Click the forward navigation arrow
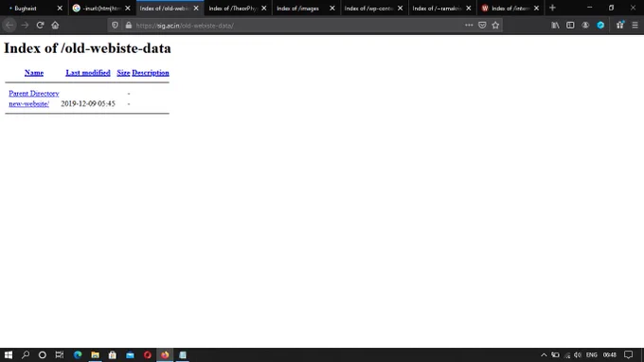The height and width of the screenshot is (362, 644). pos(25,26)
